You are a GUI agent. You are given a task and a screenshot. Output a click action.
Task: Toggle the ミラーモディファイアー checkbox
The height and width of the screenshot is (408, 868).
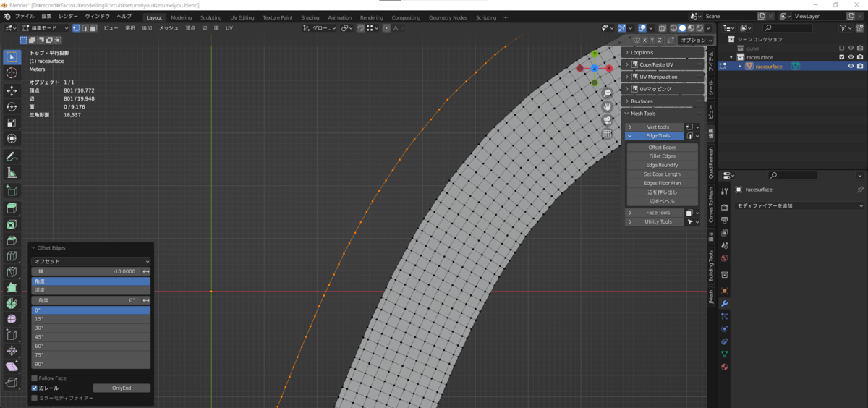(35, 398)
